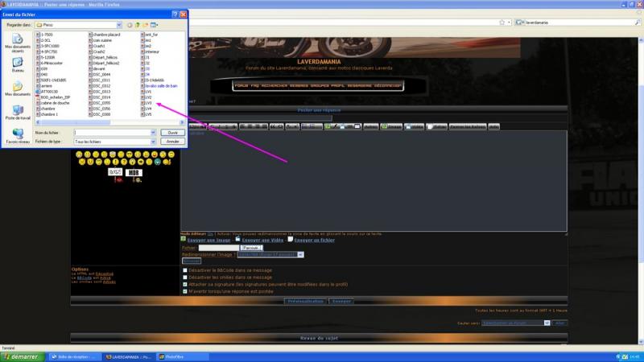644x362 pixels.
Task: Open PROFIL in the Laverdamania navigation bar
Action: (x=337, y=86)
